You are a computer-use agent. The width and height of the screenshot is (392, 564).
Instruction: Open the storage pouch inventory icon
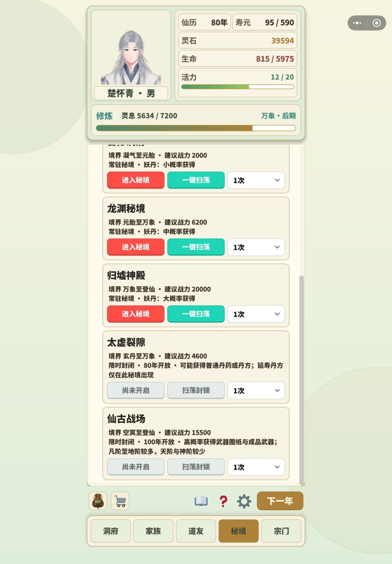click(98, 501)
